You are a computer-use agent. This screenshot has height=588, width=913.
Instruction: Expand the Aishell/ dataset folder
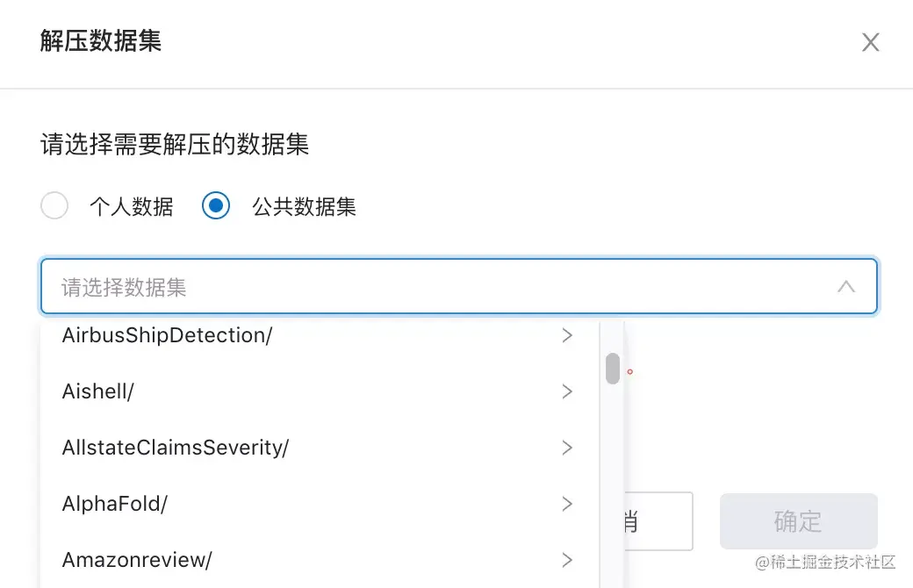point(97,391)
